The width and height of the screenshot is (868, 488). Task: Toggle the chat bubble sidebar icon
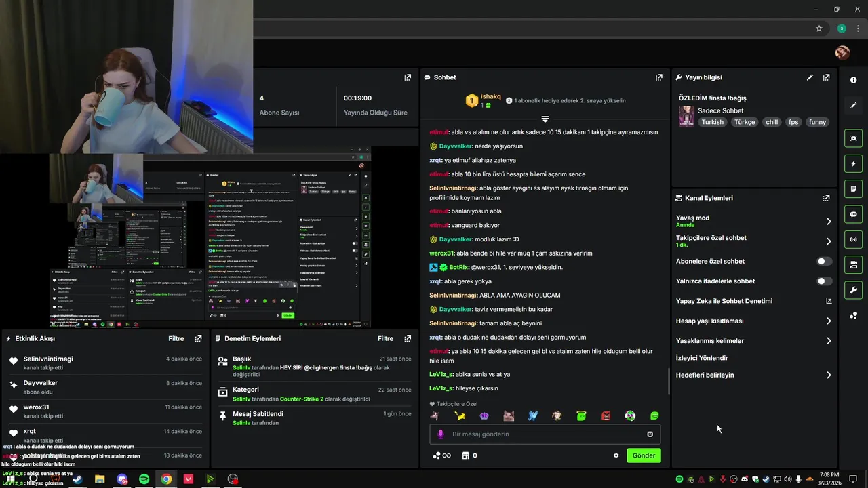click(x=853, y=214)
